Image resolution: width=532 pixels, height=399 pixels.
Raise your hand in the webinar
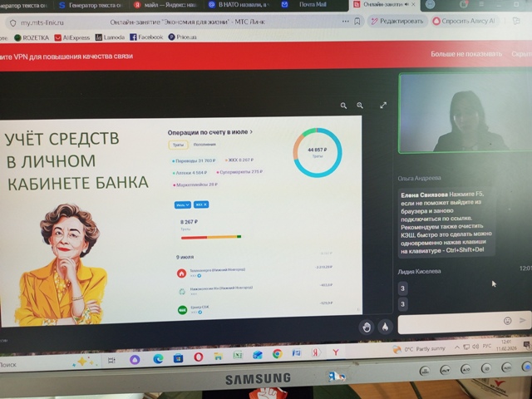(x=366, y=327)
